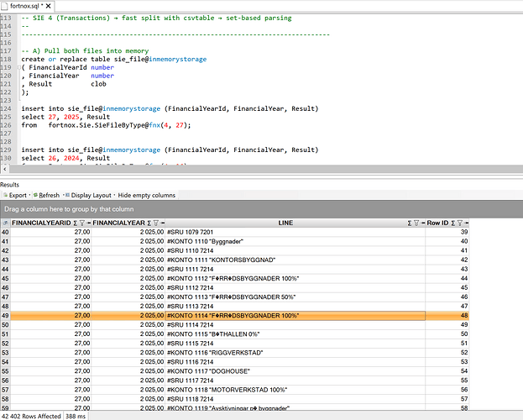Open the filter icon on FINANCIALYEARID column
This screenshot has width=523, height=420.
(82, 223)
